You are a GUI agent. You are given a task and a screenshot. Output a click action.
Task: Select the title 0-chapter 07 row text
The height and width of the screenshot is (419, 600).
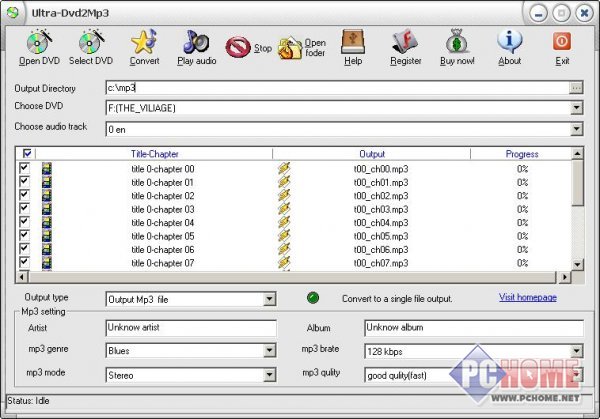coord(163,263)
